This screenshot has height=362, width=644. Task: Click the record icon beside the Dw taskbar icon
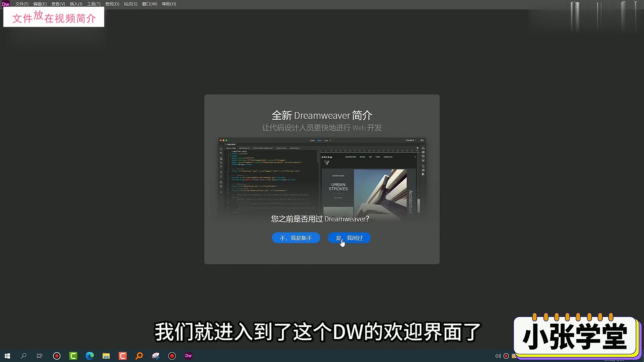coord(172,356)
